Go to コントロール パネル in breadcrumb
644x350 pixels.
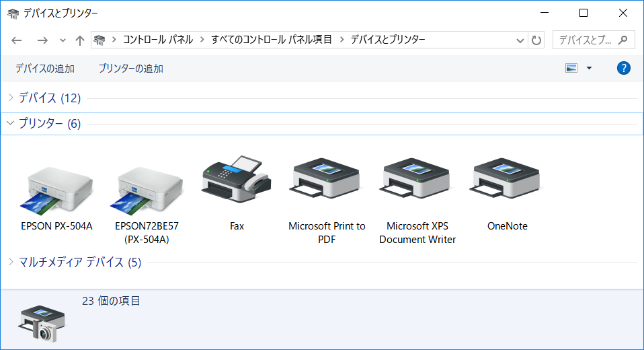pos(157,40)
